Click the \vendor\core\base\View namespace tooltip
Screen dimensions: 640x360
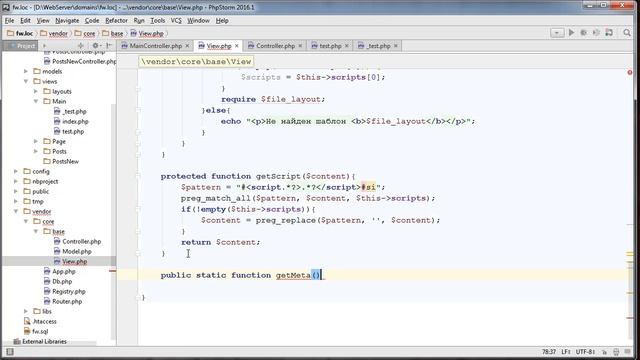coord(196,62)
